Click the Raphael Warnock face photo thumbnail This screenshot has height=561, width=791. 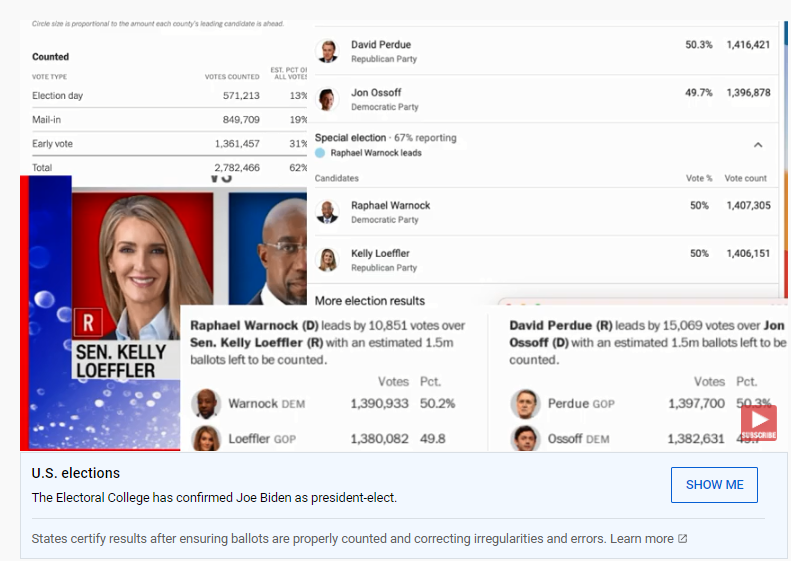(268, 249)
